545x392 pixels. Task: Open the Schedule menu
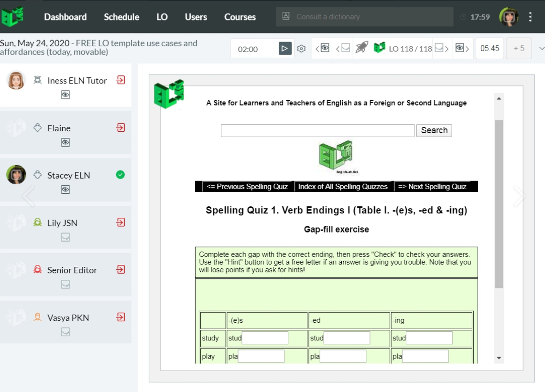[x=121, y=17]
